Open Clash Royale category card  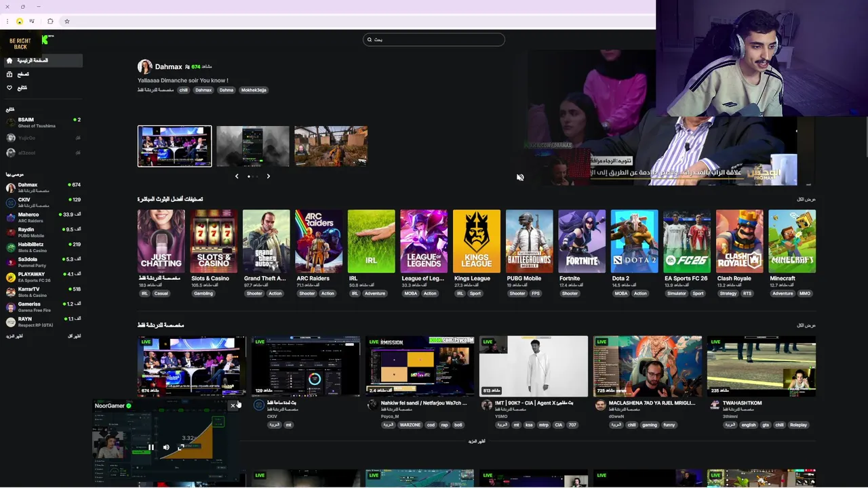coord(739,241)
